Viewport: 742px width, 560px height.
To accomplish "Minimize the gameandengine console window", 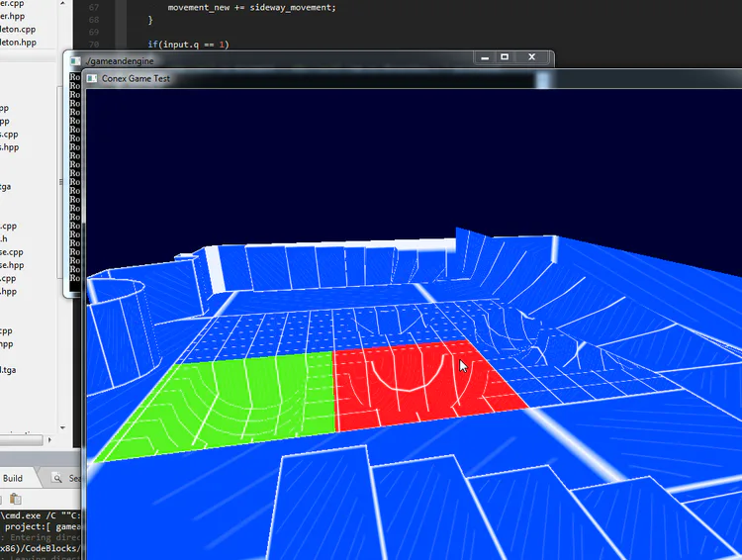I will 485,57.
